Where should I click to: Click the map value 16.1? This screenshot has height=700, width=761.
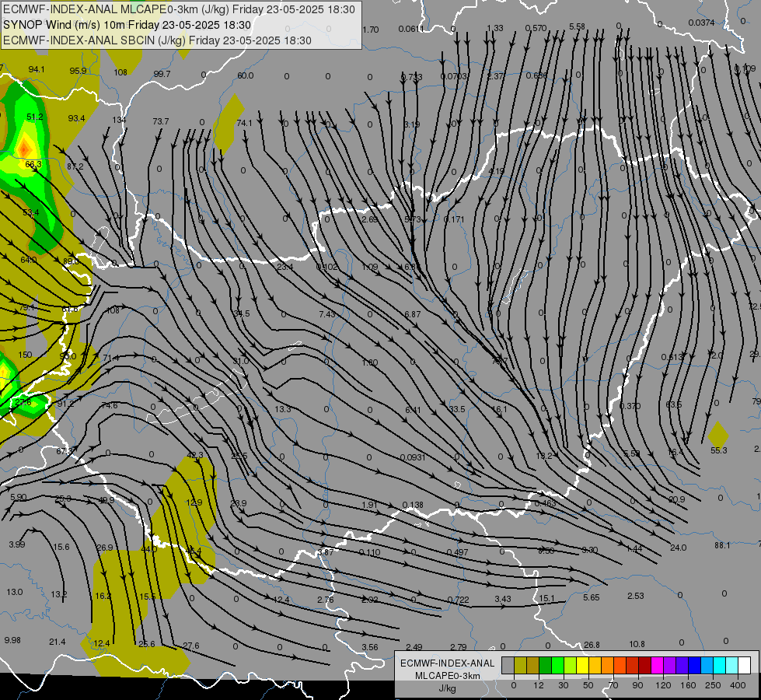coord(500,409)
